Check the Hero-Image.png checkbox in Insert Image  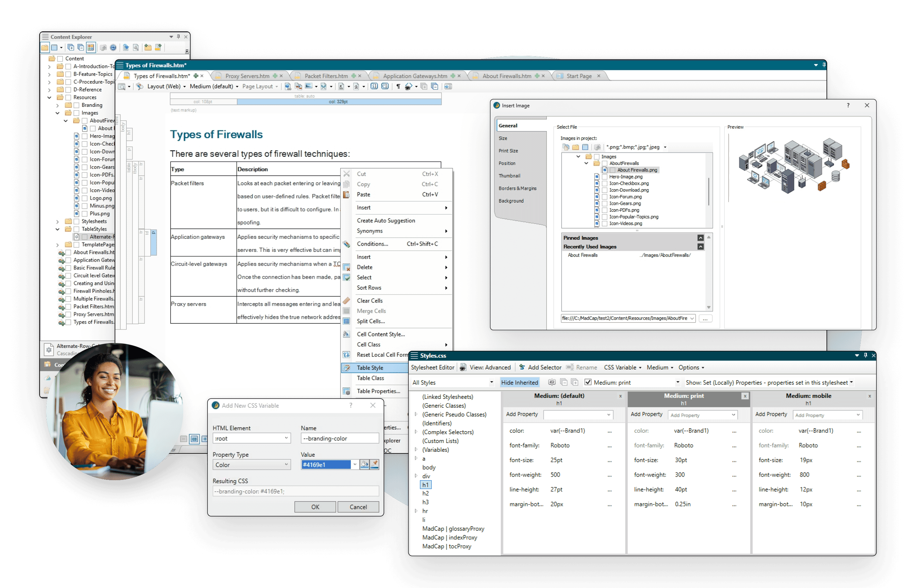[604, 177]
